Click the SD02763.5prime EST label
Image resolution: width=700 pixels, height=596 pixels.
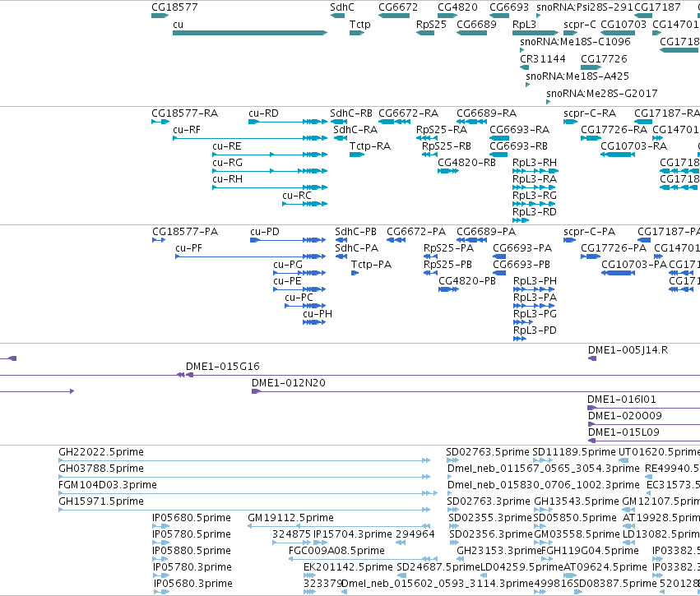488,452
